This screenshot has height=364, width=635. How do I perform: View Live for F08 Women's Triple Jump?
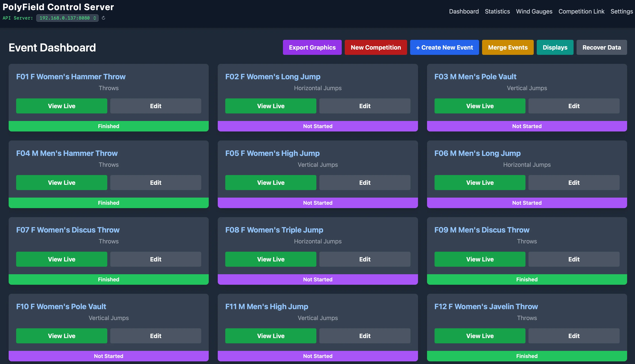click(x=271, y=259)
